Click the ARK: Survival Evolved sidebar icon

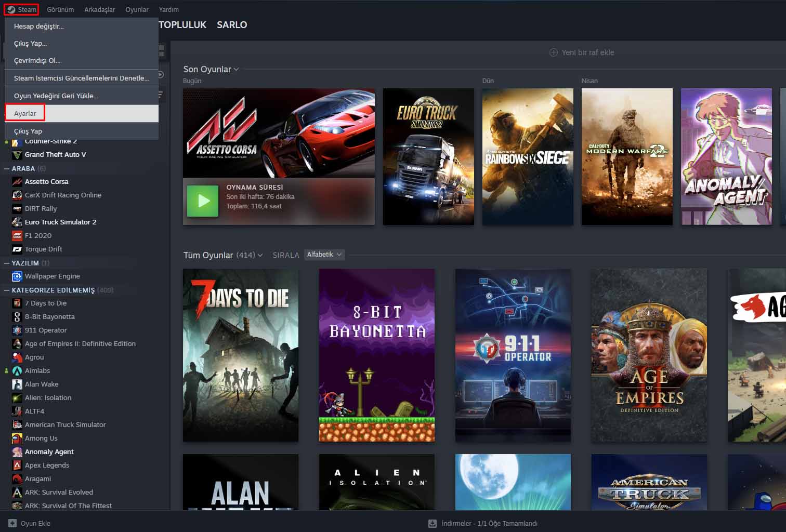(x=17, y=492)
